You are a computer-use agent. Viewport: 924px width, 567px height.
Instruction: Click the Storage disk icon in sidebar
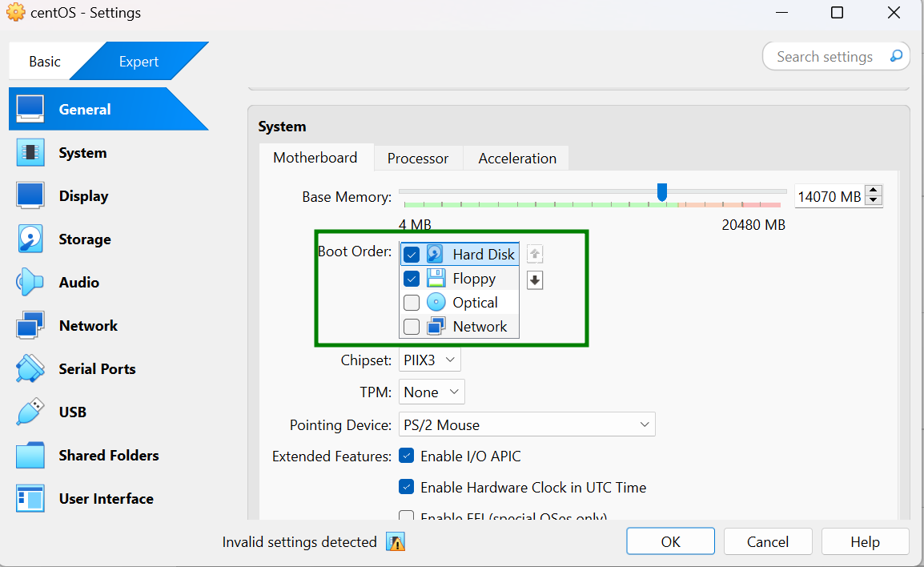pos(30,239)
